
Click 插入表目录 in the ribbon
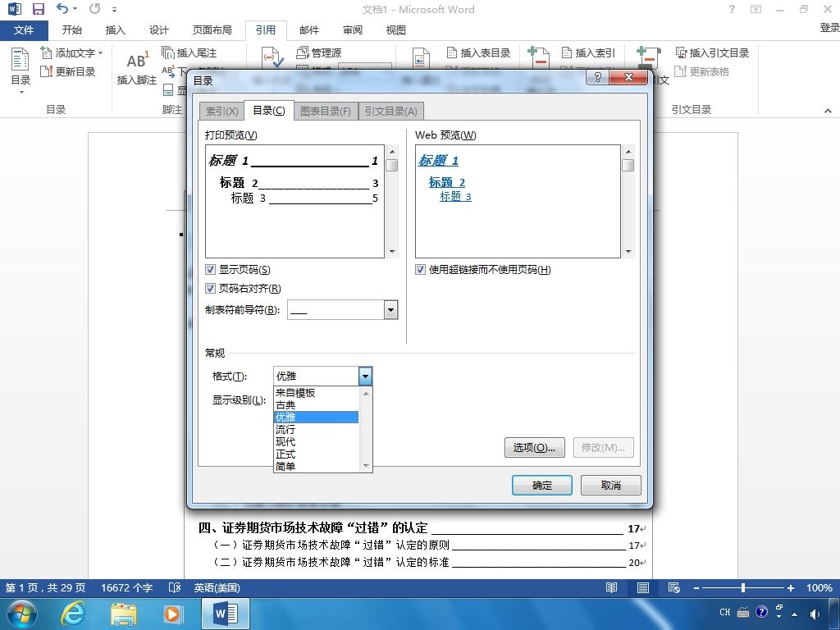(x=478, y=52)
